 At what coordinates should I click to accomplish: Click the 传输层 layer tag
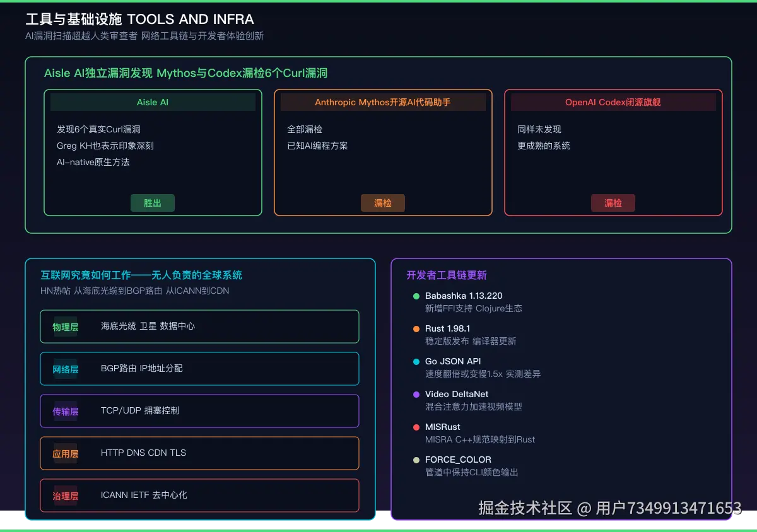[x=66, y=411]
